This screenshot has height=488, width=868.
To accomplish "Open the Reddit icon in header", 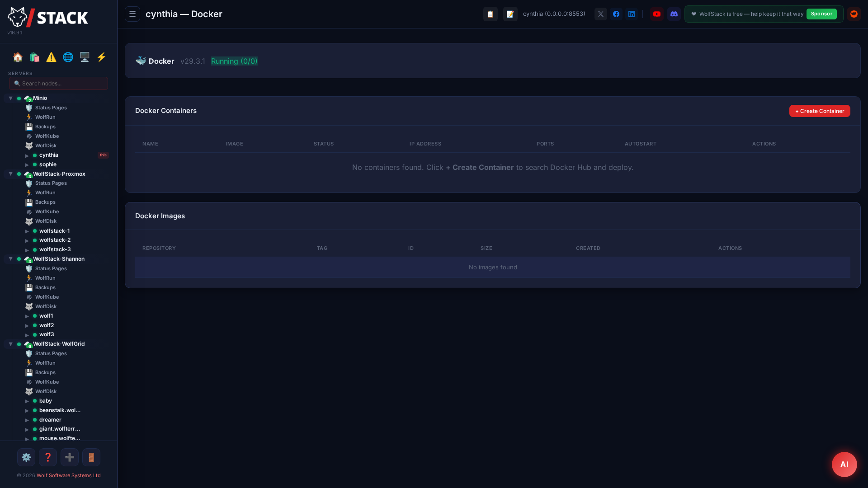I will point(854,14).
